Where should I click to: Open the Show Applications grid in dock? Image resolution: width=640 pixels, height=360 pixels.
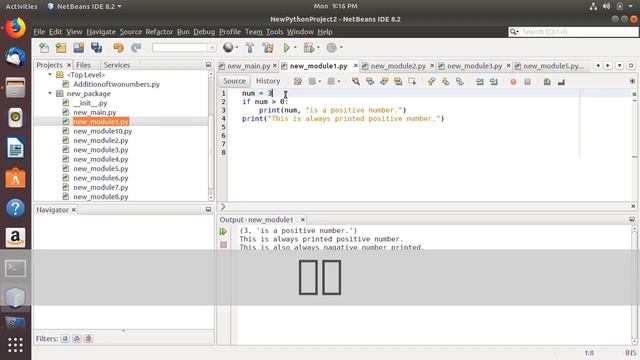tap(16, 345)
